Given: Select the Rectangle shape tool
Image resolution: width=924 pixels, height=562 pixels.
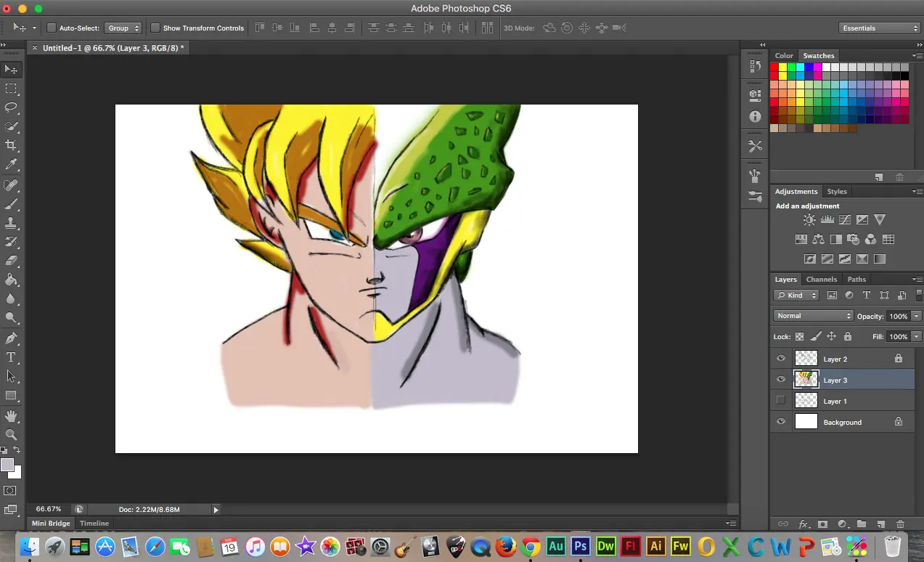Looking at the screenshot, I should point(11,396).
